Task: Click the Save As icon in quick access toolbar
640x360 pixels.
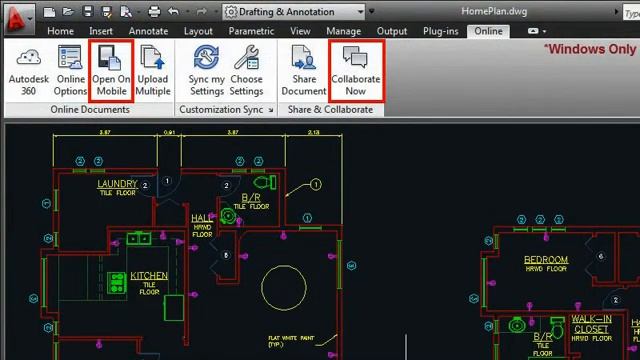Action: 107,12
